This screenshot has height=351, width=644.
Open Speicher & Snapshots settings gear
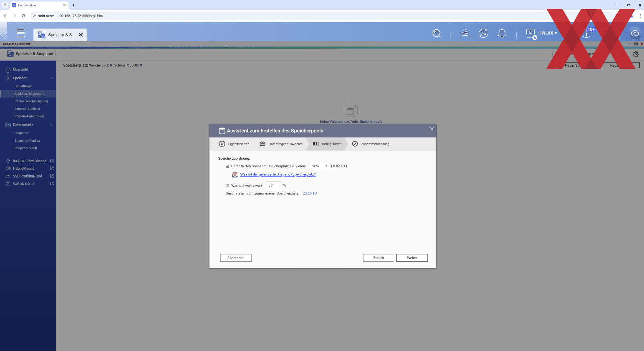click(x=636, y=54)
